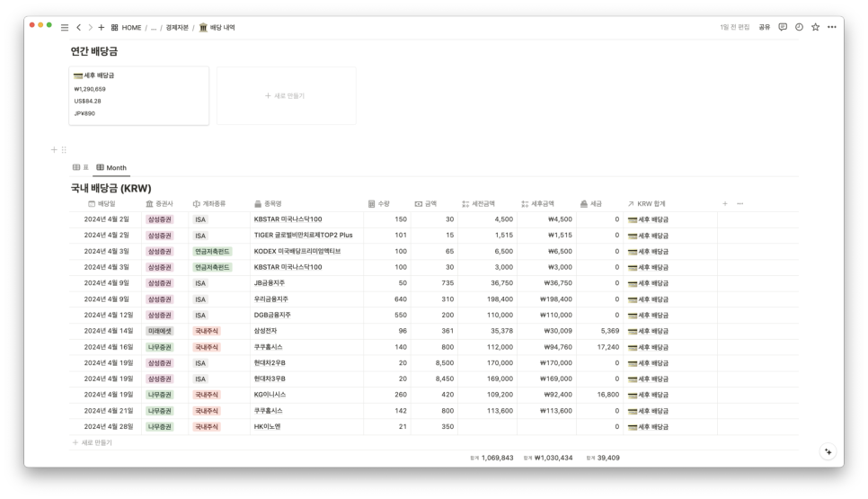Click the 나무증권 tag in KG이니시스 row
Image resolution: width=868 pixels, height=499 pixels.
click(159, 395)
